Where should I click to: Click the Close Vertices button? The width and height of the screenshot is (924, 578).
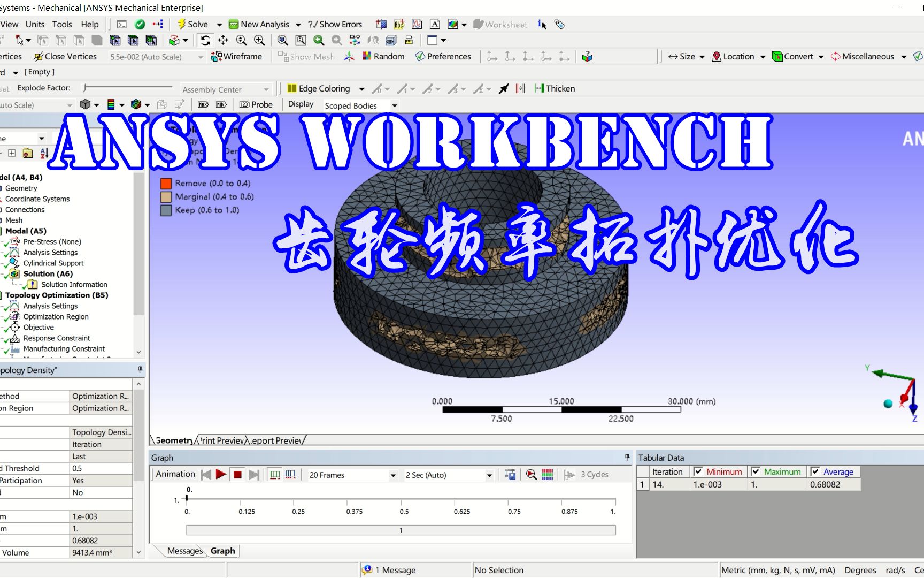(x=65, y=56)
